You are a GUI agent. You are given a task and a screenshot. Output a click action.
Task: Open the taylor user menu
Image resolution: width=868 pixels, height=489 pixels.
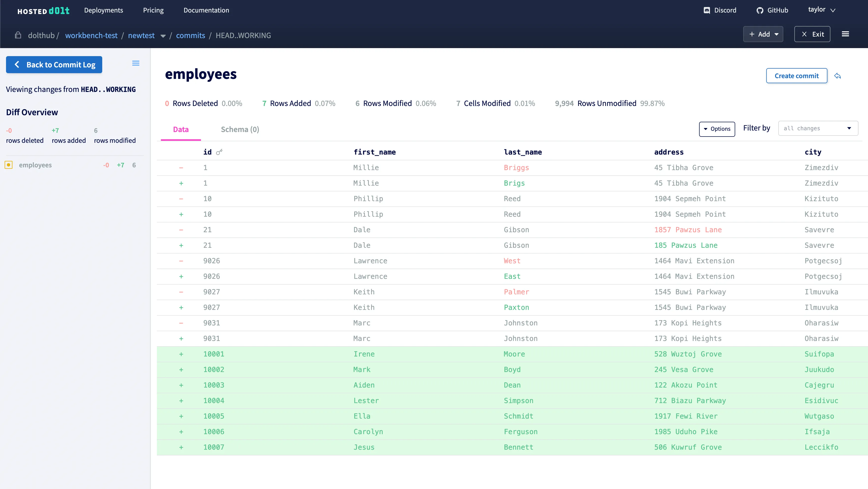821,10
